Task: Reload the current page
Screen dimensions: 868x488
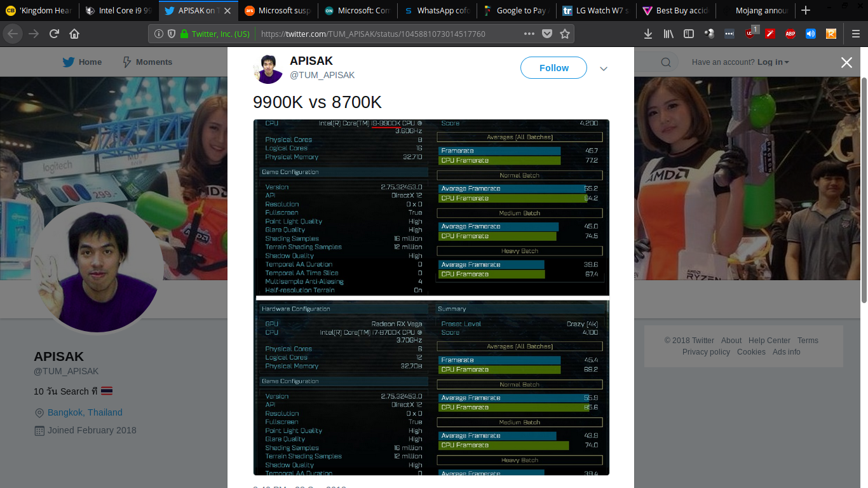Action: (x=54, y=34)
